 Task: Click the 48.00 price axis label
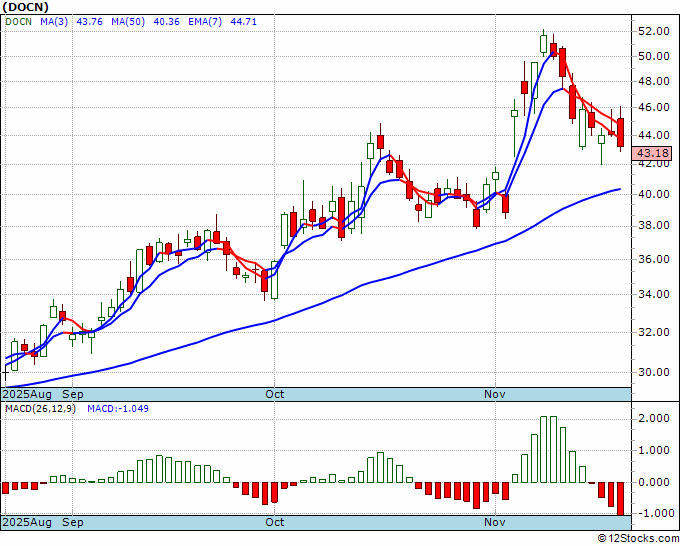654,82
